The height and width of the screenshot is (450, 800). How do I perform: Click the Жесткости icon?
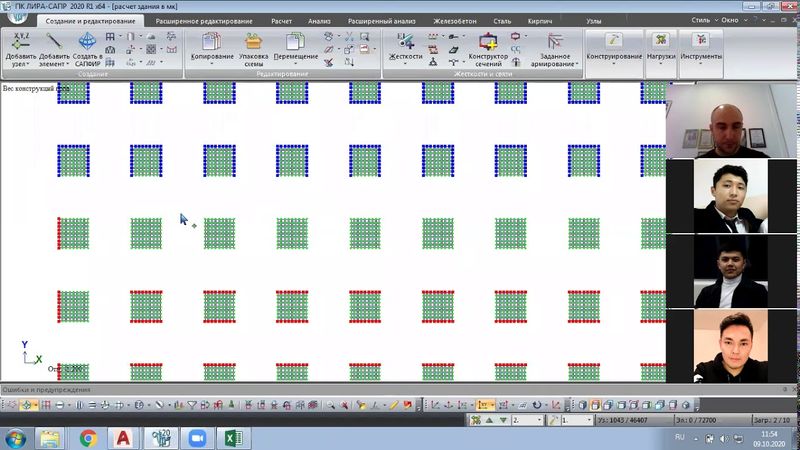click(405, 42)
